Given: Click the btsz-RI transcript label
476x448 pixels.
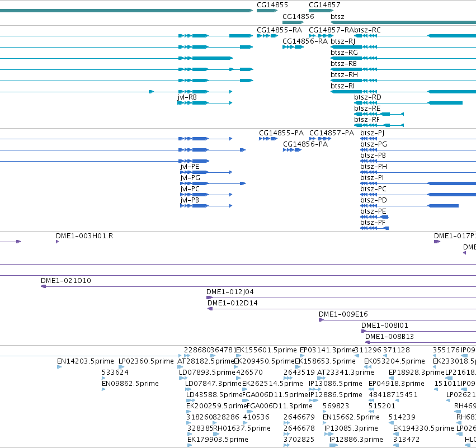Looking at the screenshot, I should (342, 86).
